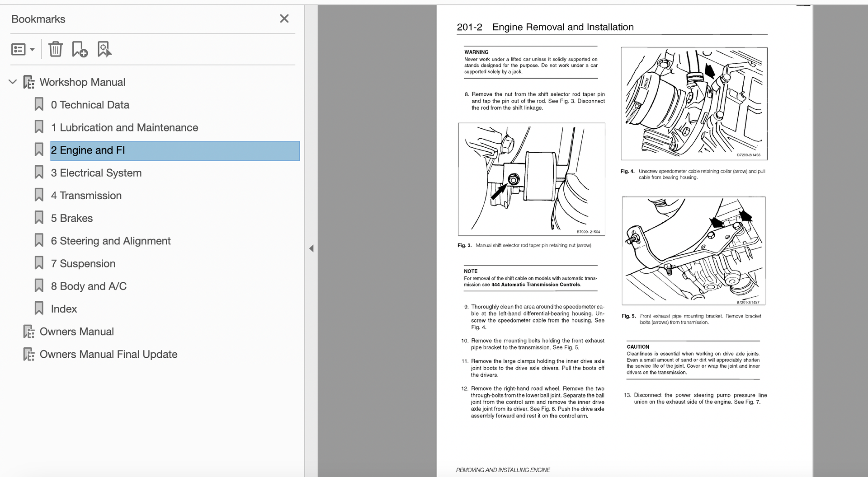Open the 0 Technical Data bookmark

click(x=90, y=105)
